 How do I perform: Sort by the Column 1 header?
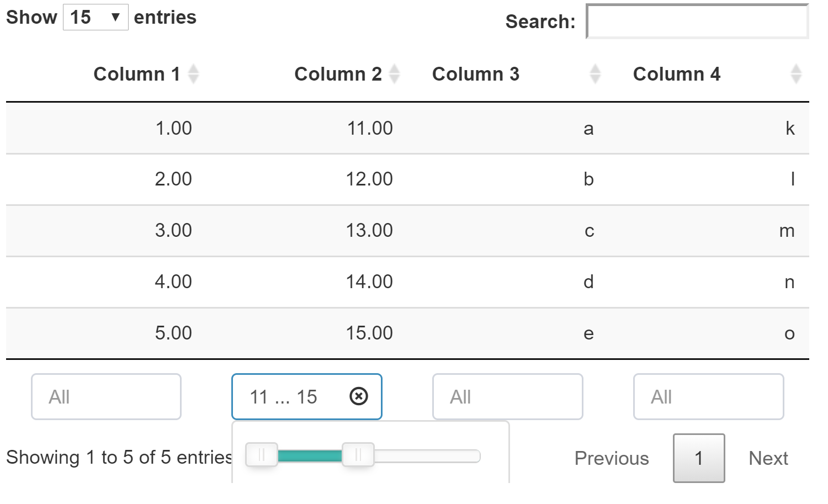136,74
